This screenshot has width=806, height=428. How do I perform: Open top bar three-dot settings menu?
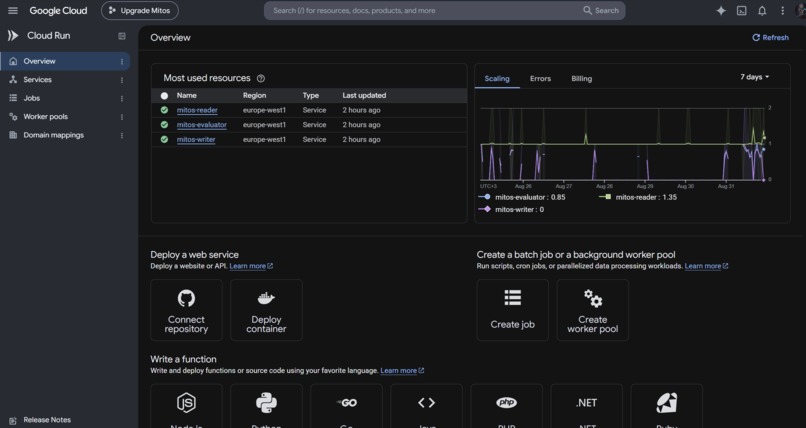(782, 10)
